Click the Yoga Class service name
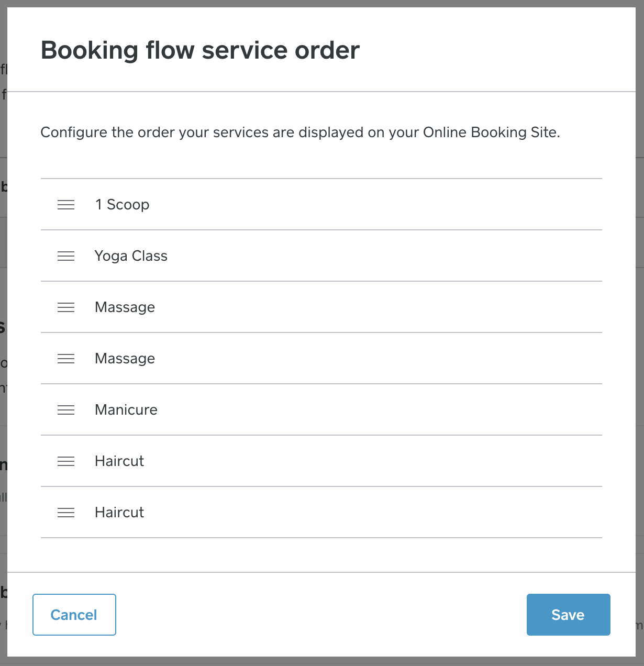Viewport: 644px width, 666px height. click(131, 256)
